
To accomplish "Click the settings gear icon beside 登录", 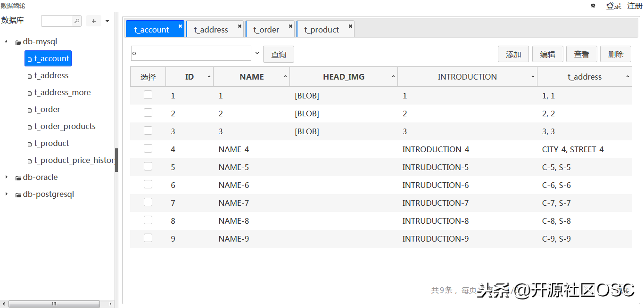I will click(x=593, y=6).
